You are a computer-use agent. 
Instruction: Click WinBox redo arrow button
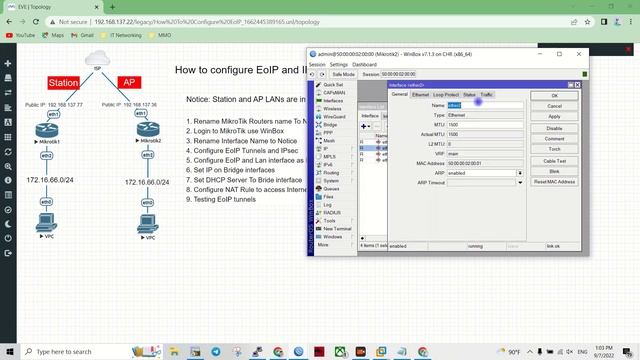pos(322,74)
